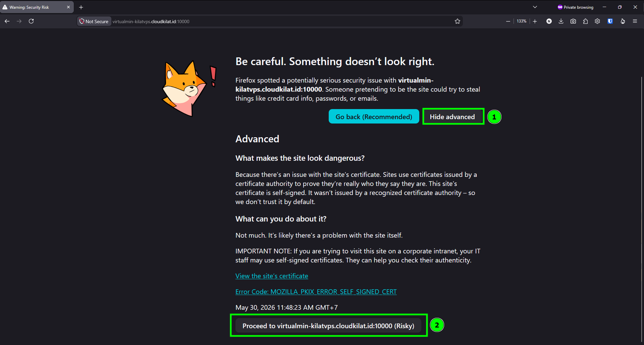Click 'Be careful. Something doesn't look right.' heading
The image size is (644, 345).
coord(335,61)
